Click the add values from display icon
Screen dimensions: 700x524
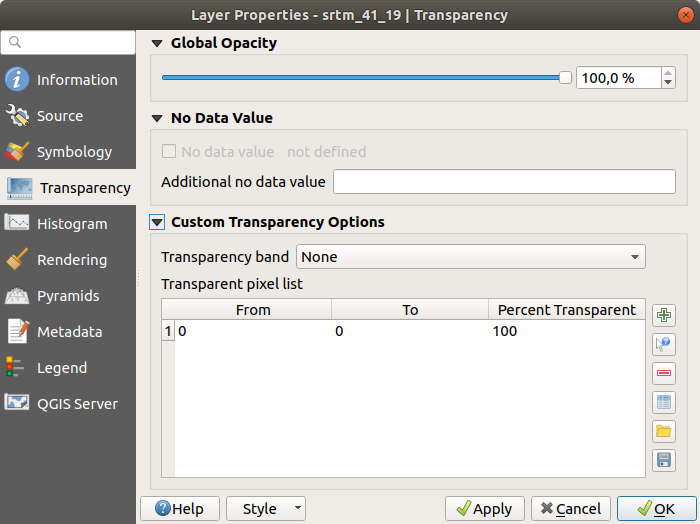[x=663, y=344]
